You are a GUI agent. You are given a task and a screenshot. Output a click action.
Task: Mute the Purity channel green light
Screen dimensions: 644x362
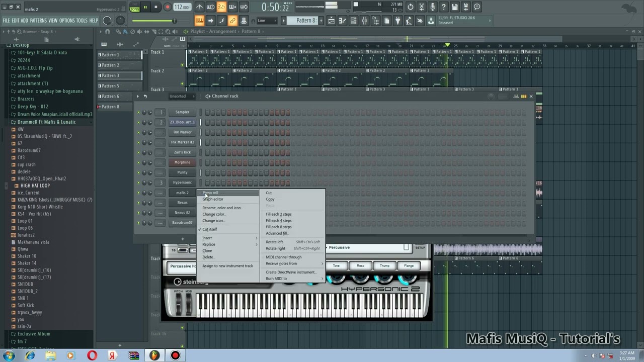pyautogui.click(x=138, y=172)
